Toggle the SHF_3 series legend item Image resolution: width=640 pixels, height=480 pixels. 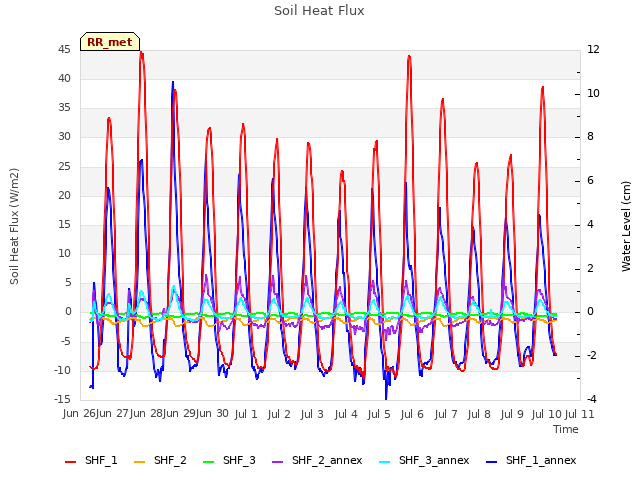[x=229, y=460]
